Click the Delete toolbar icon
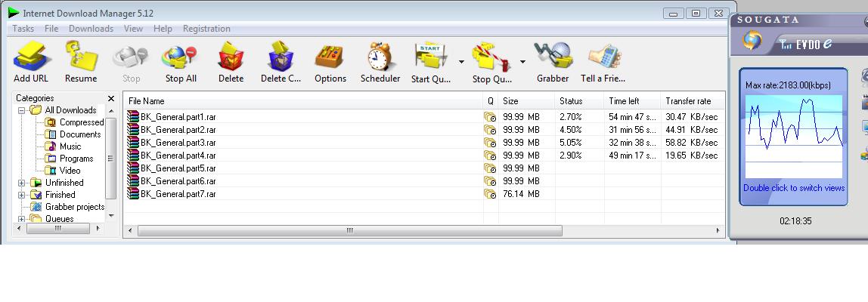Image resolution: width=868 pixels, height=302 pixels. [x=231, y=57]
